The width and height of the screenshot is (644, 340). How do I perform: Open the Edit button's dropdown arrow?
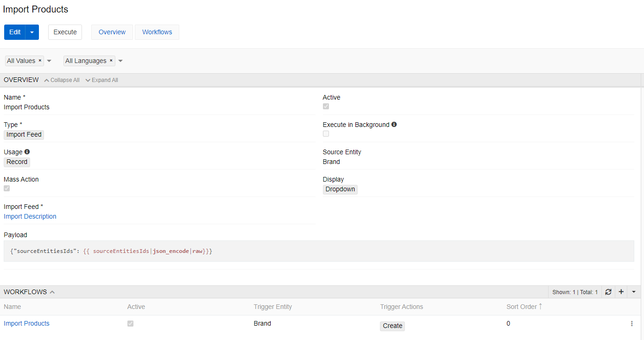pyautogui.click(x=32, y=32)
